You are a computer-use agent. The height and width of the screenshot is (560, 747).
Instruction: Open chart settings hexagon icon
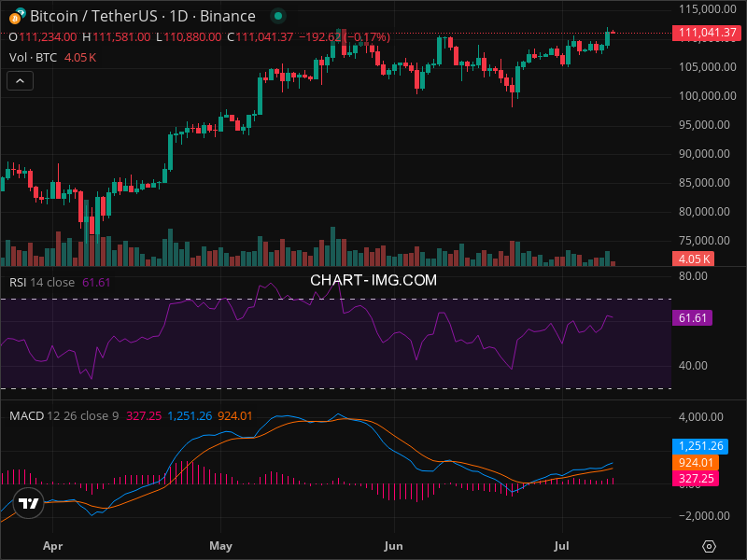pos(709,546)
